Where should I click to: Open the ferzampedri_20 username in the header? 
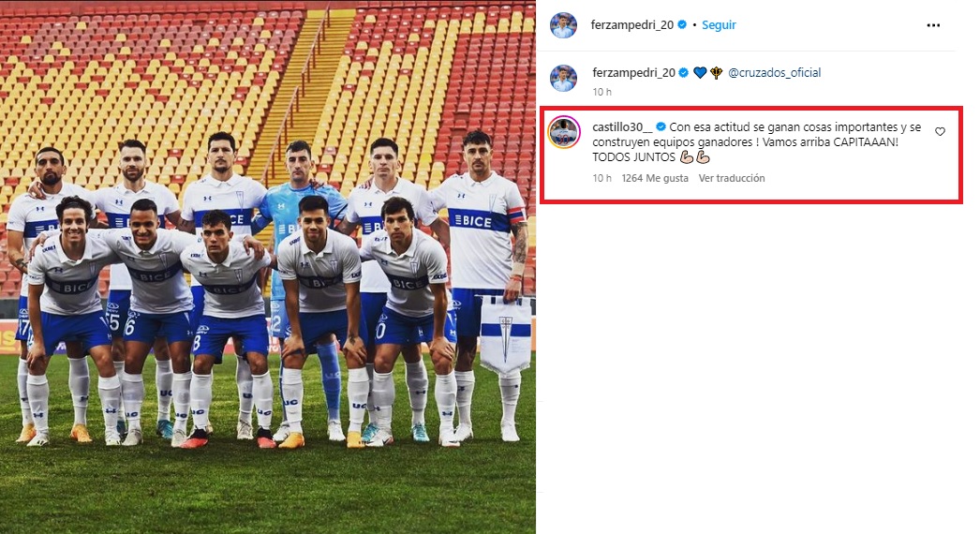pos(631,25)
